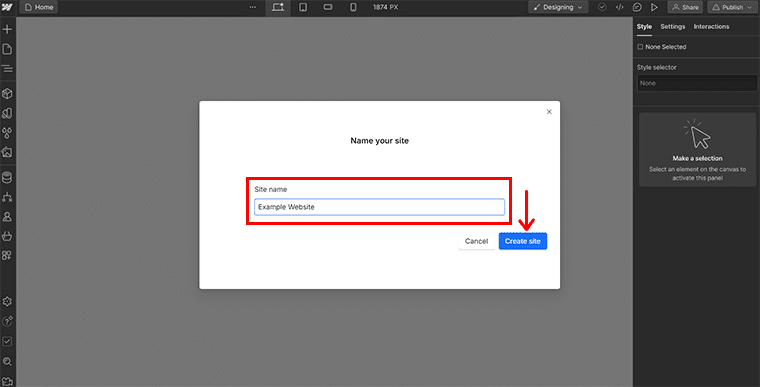The image size is (760, 387).
Task: Open the Navigator layers icon
Action: tap(7, 68)
